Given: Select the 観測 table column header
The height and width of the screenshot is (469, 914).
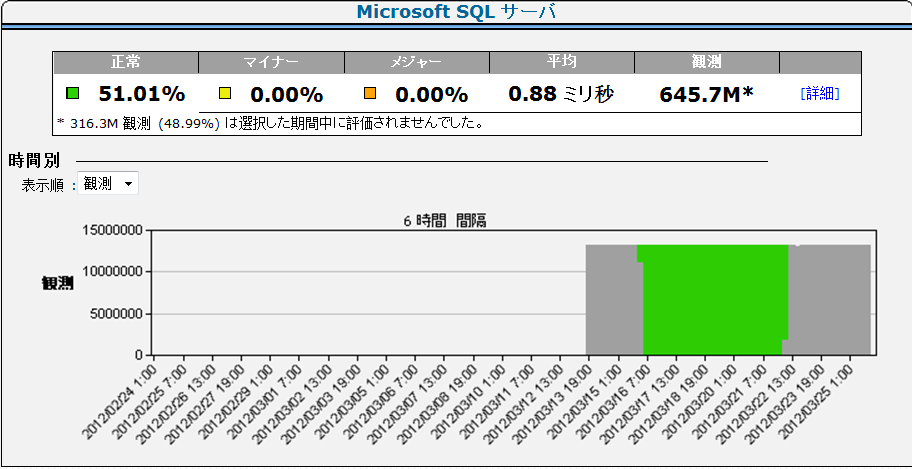Looking at the screenshot, I should 706,62.
